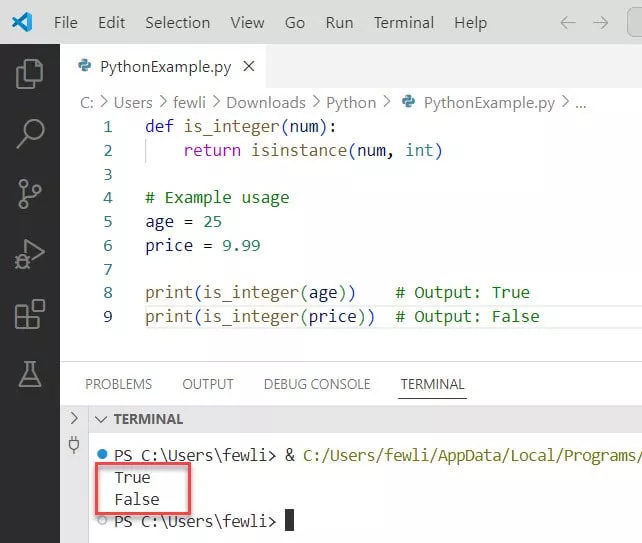642x543 pixels.
Task: Open the Terminal menu in menu bar
Action: pos(405,22)
